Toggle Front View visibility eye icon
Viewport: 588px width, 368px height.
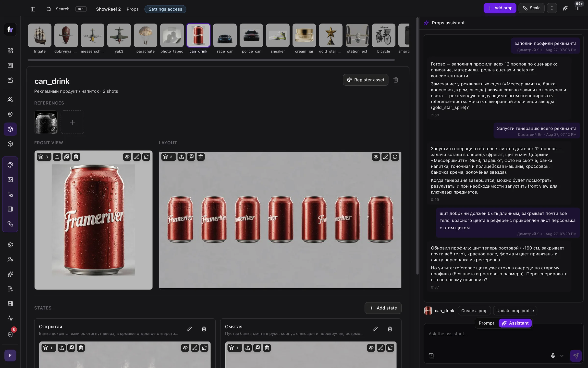coord(127,157)
